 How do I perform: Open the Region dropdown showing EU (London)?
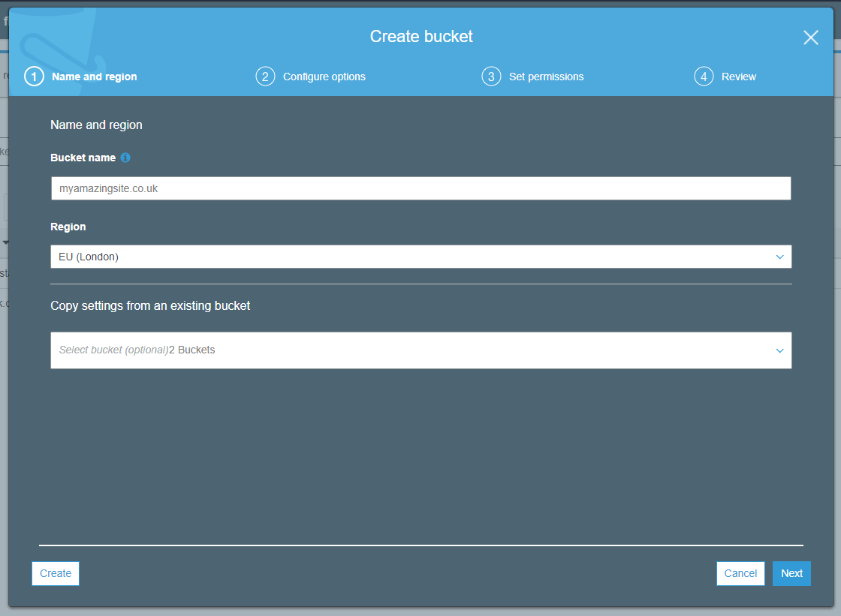point(421,257)
